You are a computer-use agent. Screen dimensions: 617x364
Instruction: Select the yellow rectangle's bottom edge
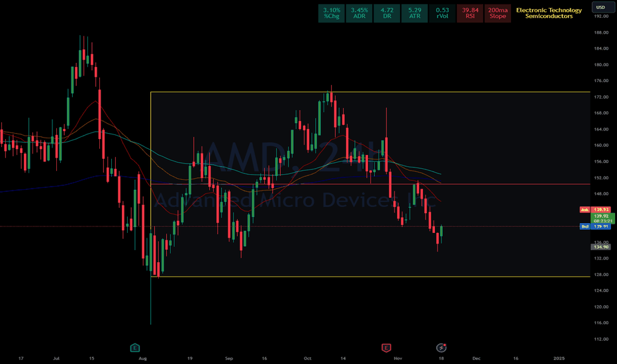pos(370,277)
